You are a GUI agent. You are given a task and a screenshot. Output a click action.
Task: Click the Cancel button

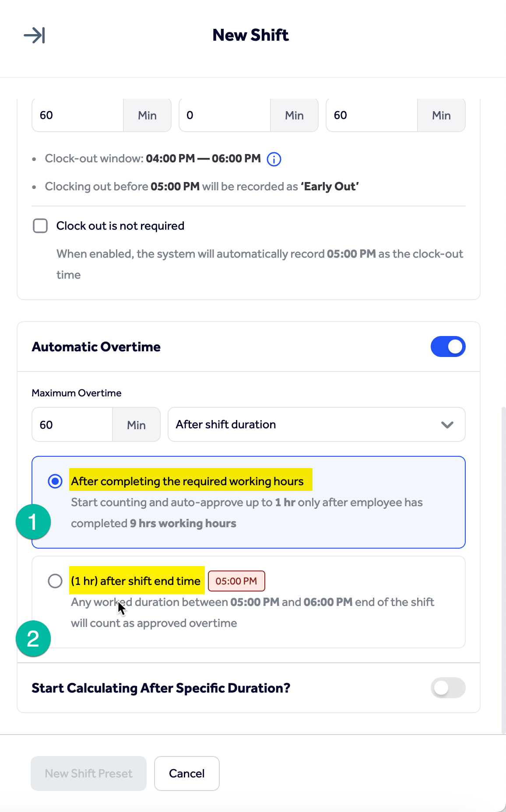point(186,773)
